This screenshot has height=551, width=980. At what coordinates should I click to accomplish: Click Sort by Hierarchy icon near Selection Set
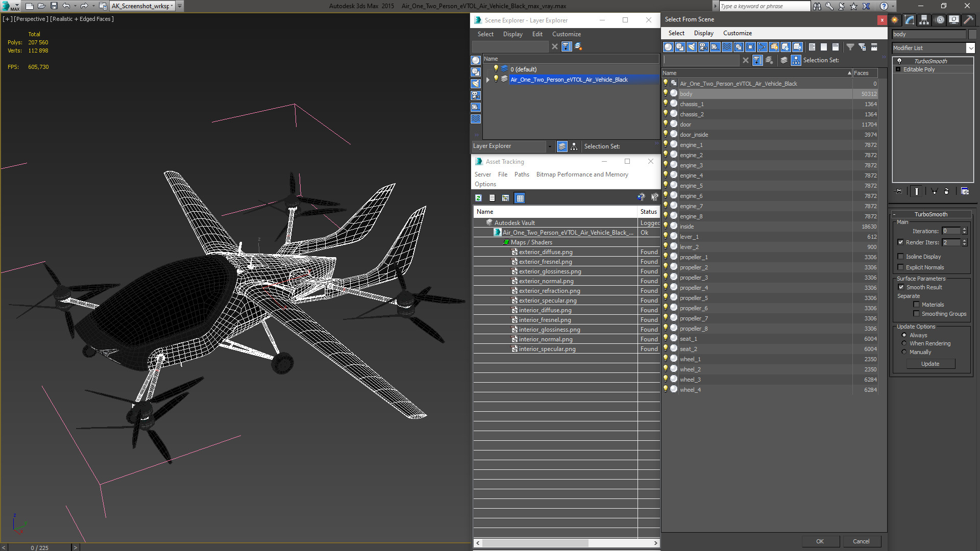click(796, 60)
